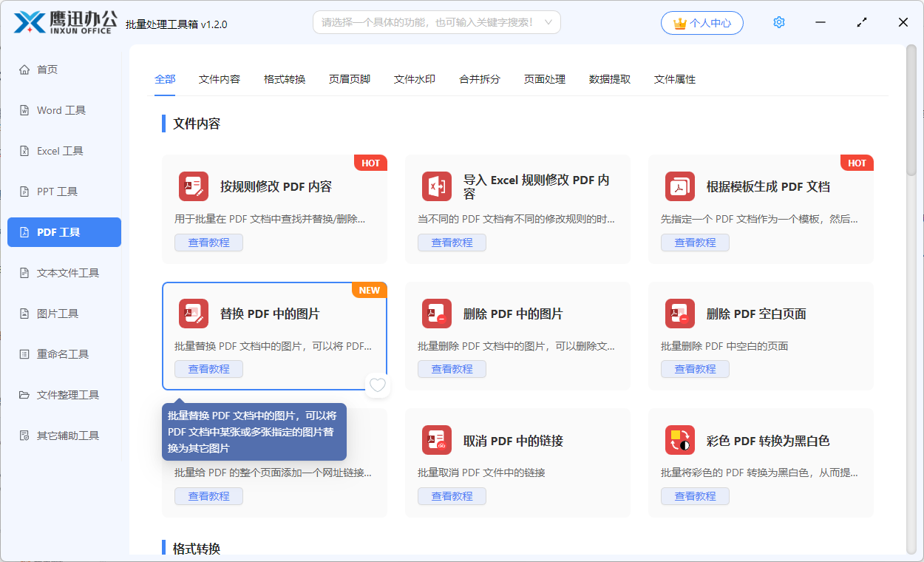Toggle the favorite heart on 替换 PDF 中的图片 card
The width and height of the screenshot is (924, 562).
(x=377, y=385)
